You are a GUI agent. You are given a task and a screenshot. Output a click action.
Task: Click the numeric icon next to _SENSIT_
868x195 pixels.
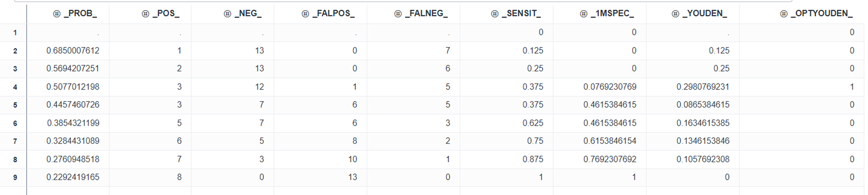[x=495, y=13]
